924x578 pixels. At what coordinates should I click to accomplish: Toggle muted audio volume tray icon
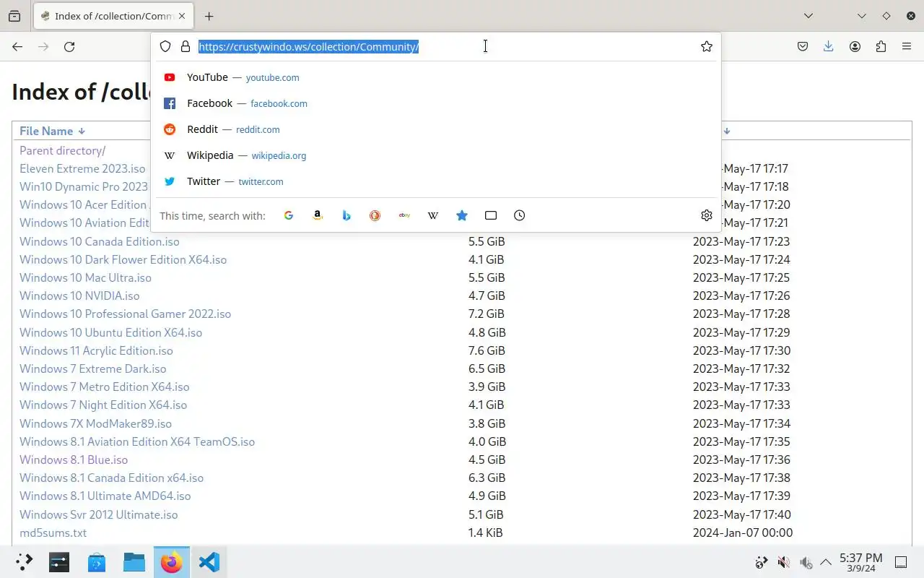point(783,562)
